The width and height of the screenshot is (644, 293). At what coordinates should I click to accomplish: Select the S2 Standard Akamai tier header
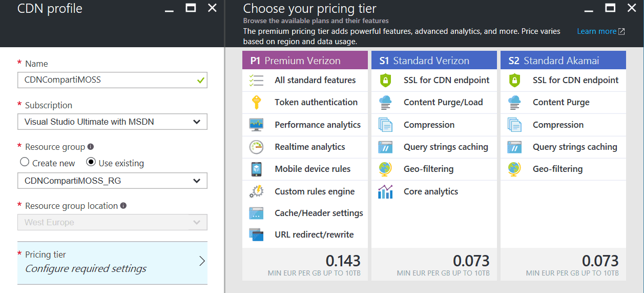[563, 61]
